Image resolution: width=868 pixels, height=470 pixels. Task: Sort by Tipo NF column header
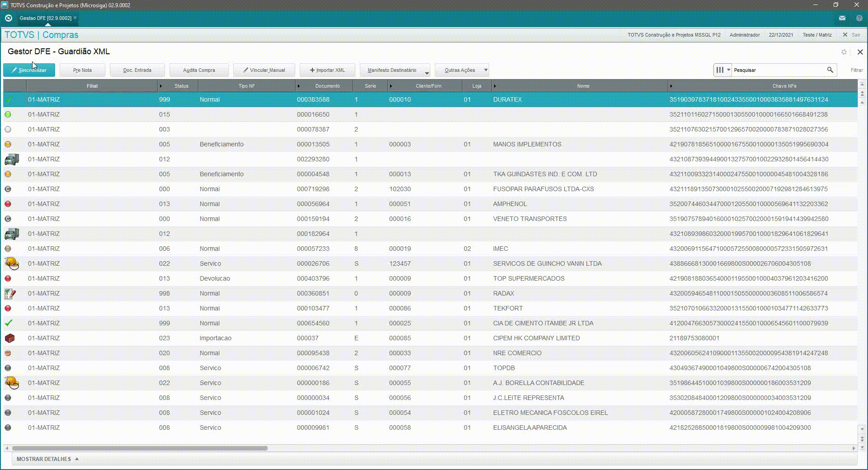246,86
